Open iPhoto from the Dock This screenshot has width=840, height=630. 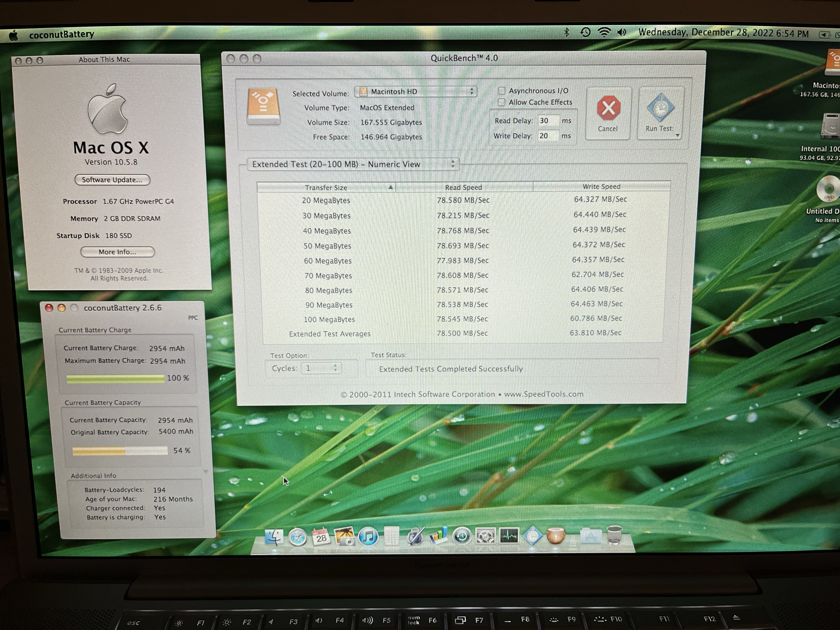344,536
